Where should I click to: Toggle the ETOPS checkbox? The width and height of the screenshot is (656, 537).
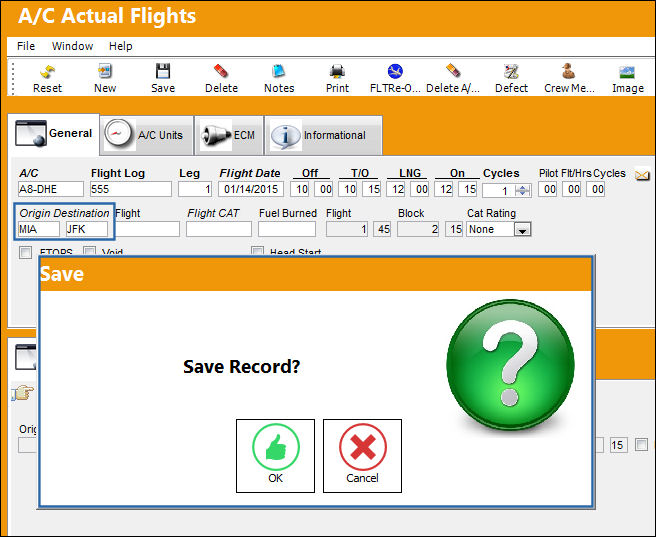click(26, 252)
